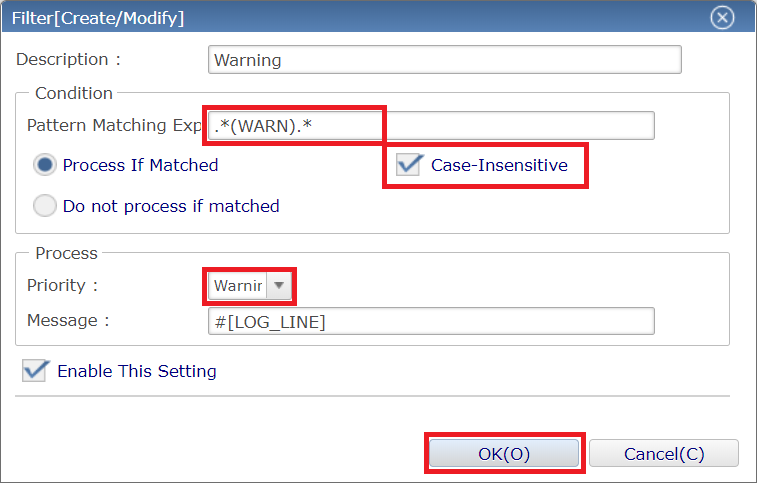Viewport: 757px width, 483px height.
Task: Click the Description text field containing Warning
Action: pos(445,60)
